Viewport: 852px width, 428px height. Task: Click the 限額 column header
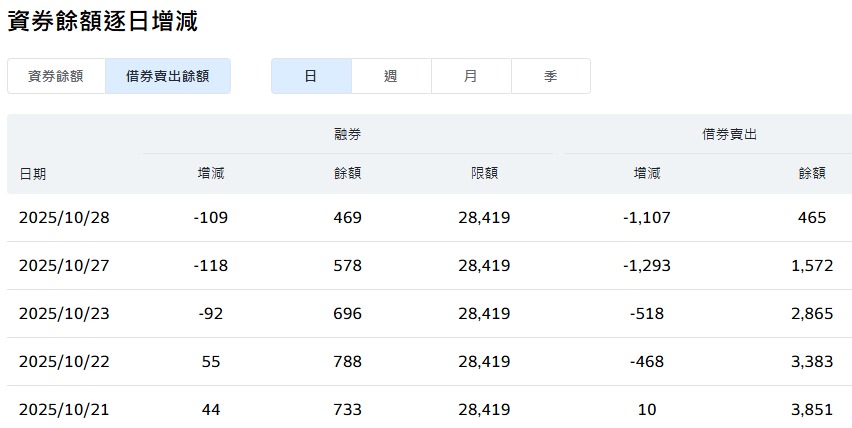click(485, 173)
